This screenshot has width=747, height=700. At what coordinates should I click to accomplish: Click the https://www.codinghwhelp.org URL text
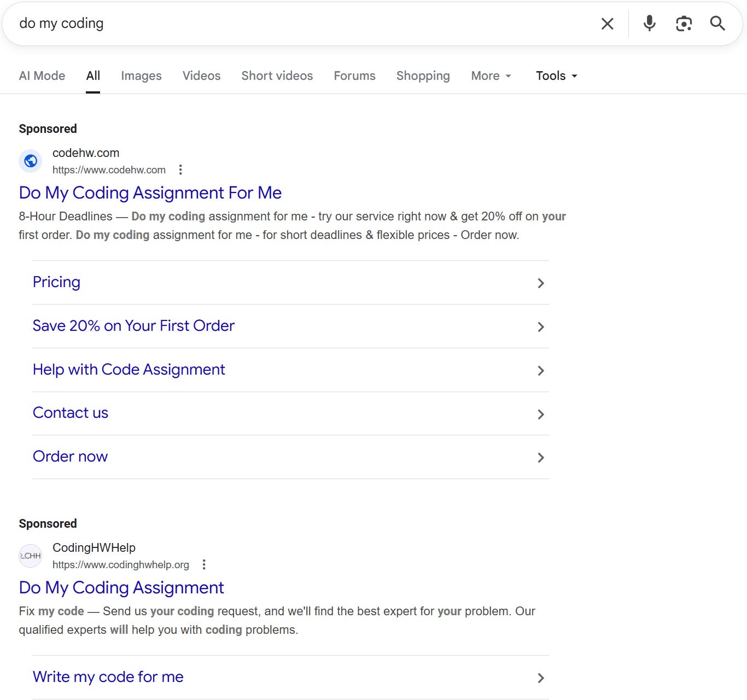(121, 564)
